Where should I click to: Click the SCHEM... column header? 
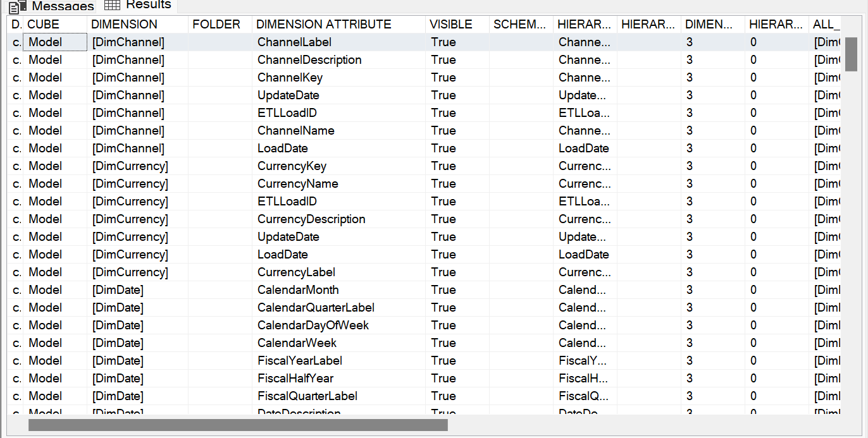coord(521,25)
